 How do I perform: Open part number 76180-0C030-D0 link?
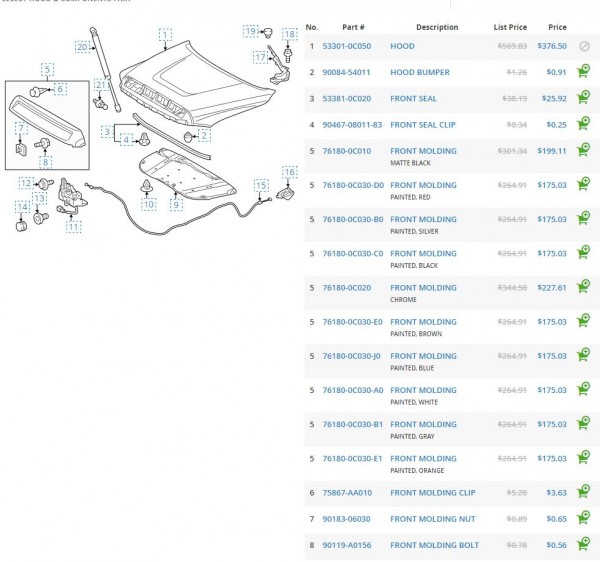(x=353, y=185)
